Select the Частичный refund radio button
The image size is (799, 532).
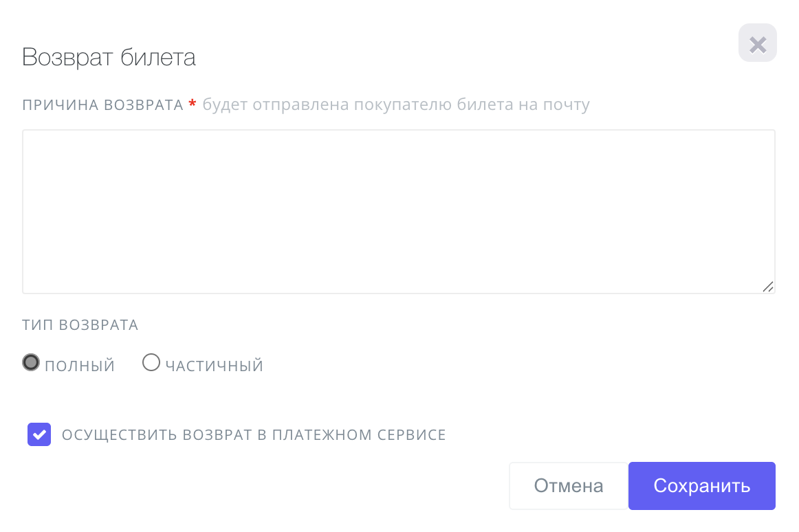click(x=151, y=362)
